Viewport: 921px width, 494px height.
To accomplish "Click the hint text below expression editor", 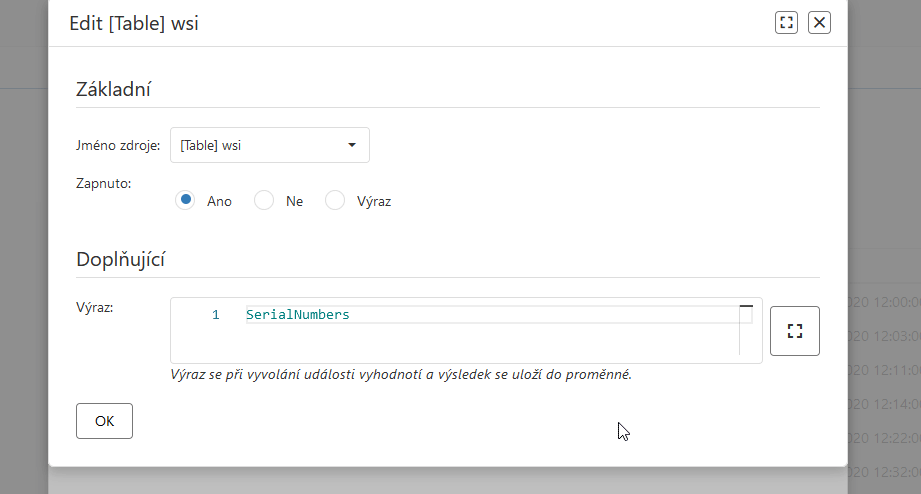I will pyautogui.click(x=401, y=375).
